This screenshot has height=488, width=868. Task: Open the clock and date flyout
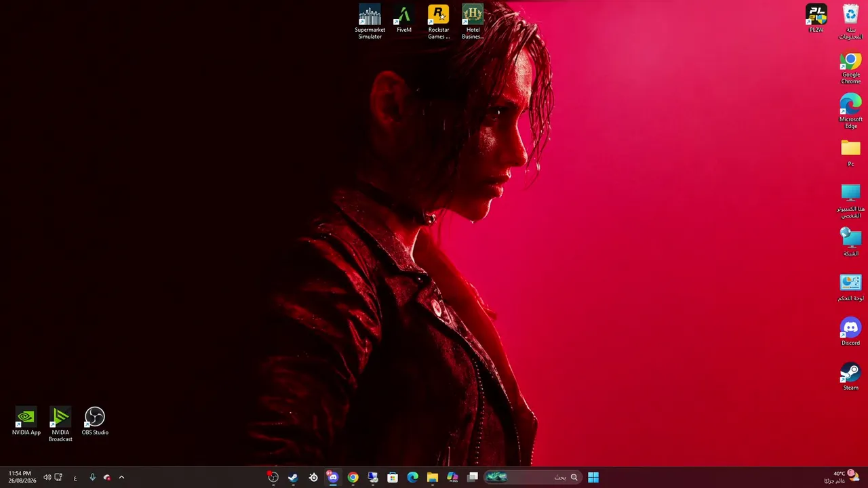pyautogui.click(x=22, y=477)
